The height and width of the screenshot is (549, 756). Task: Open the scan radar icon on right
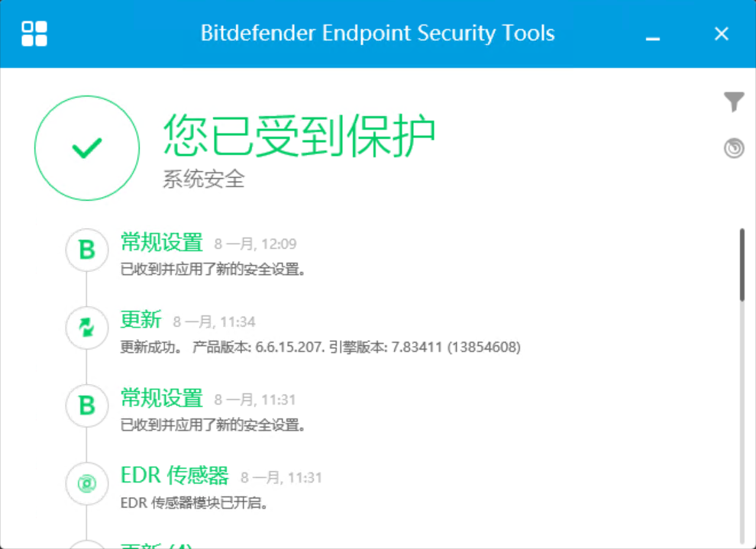(x=734, y=148)
